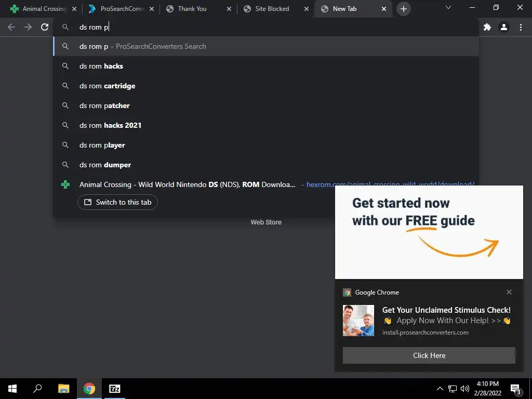This screenshot has width=532, height=399.
Task: Close the Site Blocked tab
Action: 307,9
